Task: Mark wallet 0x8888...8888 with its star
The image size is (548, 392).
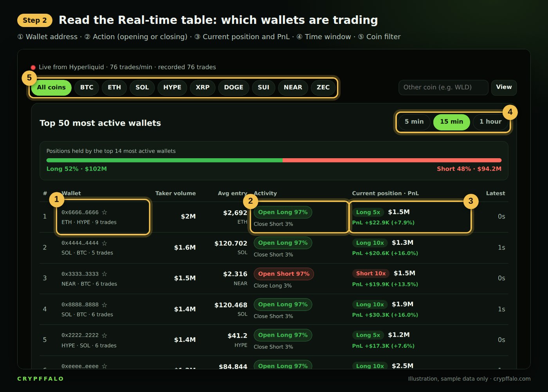Action: point(105,305)
